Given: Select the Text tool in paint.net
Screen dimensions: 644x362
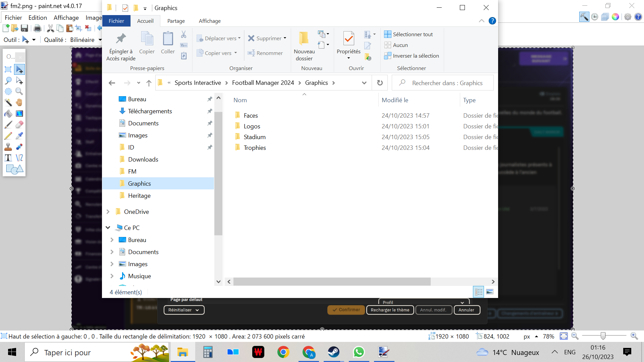Looking at the screenshot, I should (x=8, y=158).
